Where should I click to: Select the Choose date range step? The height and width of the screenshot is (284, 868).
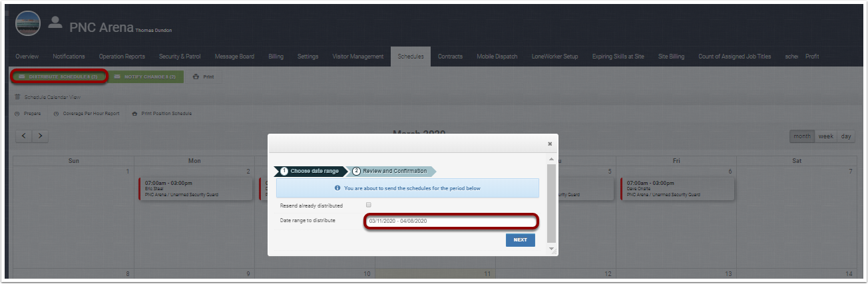(312, 171)
